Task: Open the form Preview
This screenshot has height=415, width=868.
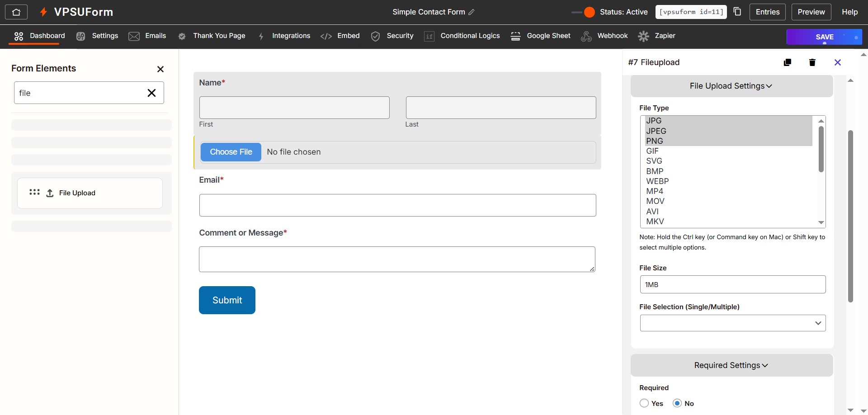Action: click(811, 12)
